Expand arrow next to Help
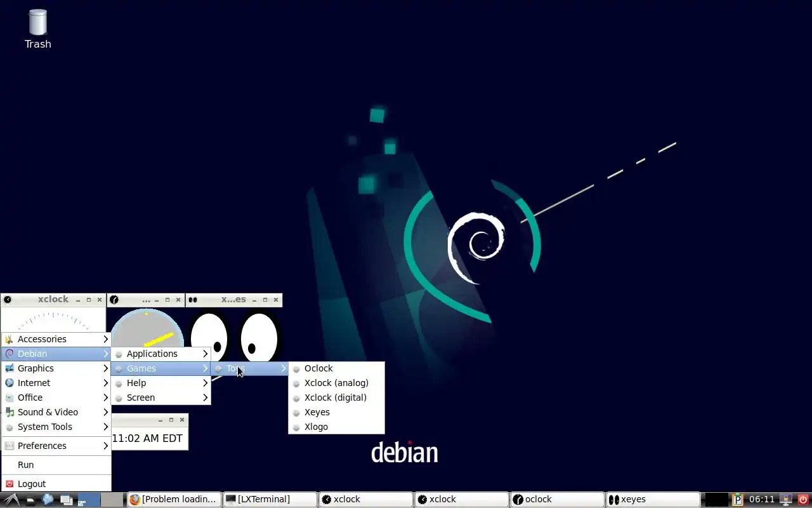Screen dimensions: 812x508 click(205, 383)
